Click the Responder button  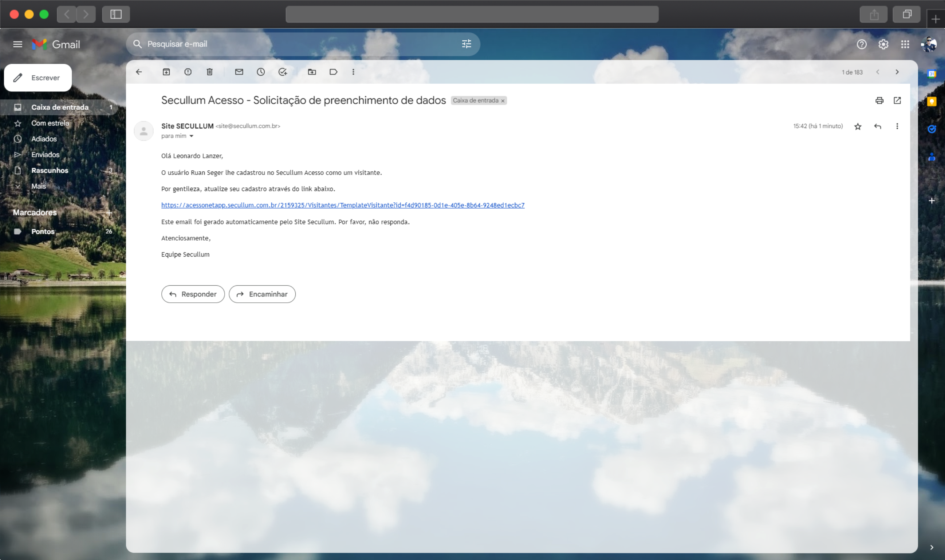pos(193,294)
